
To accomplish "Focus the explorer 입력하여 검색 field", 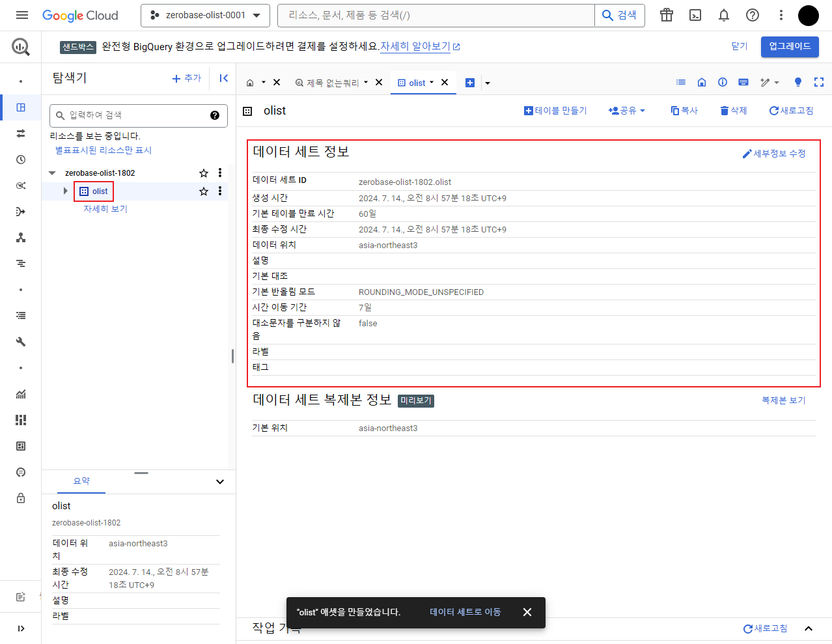I will pyautogui.click(x=138, y=115).
